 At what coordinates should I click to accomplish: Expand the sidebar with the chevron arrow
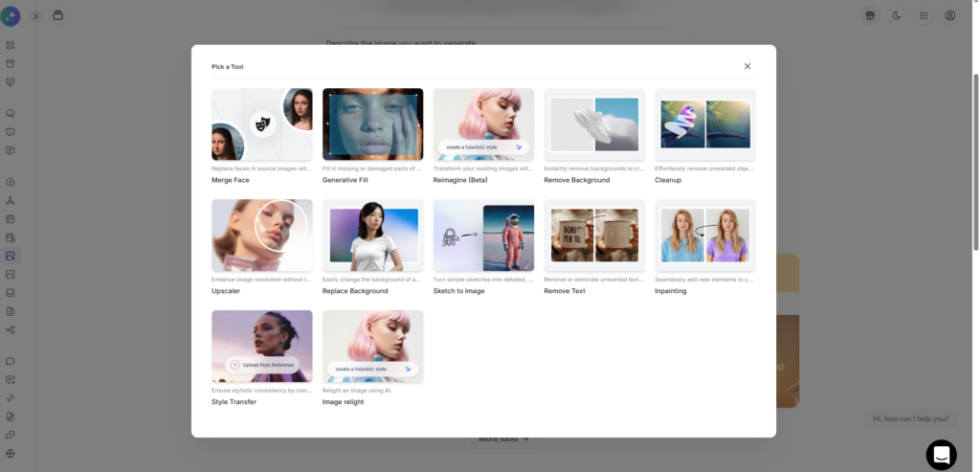(x=36, y=15)
